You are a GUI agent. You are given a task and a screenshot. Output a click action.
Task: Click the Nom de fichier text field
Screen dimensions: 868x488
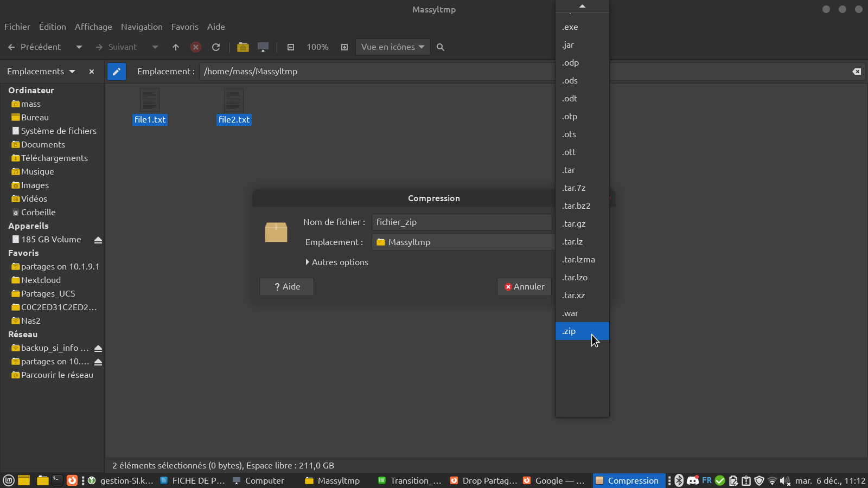coord(461,222)
